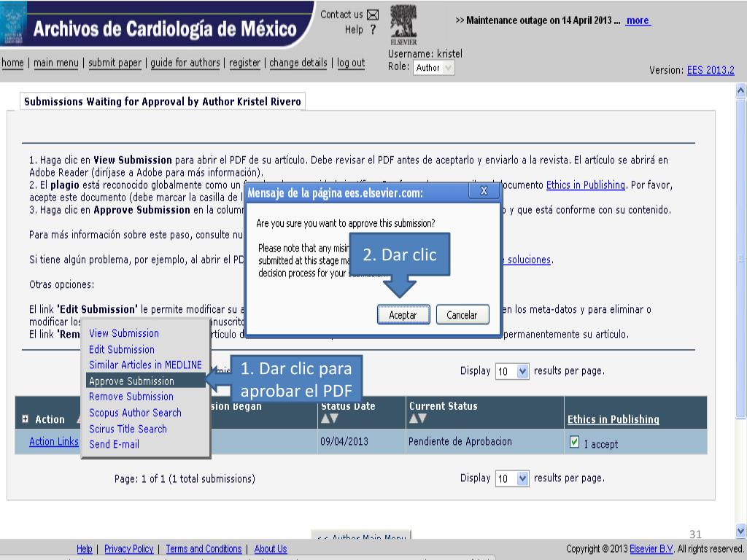Click the journal cover logo icon
Screen dimensions: 747x560
[13, 23]
